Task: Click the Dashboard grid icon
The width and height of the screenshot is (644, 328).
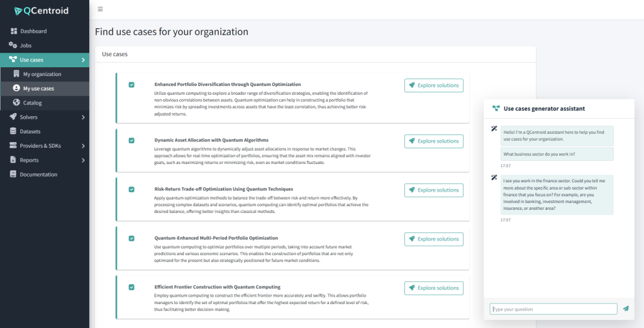Action: 14,31
